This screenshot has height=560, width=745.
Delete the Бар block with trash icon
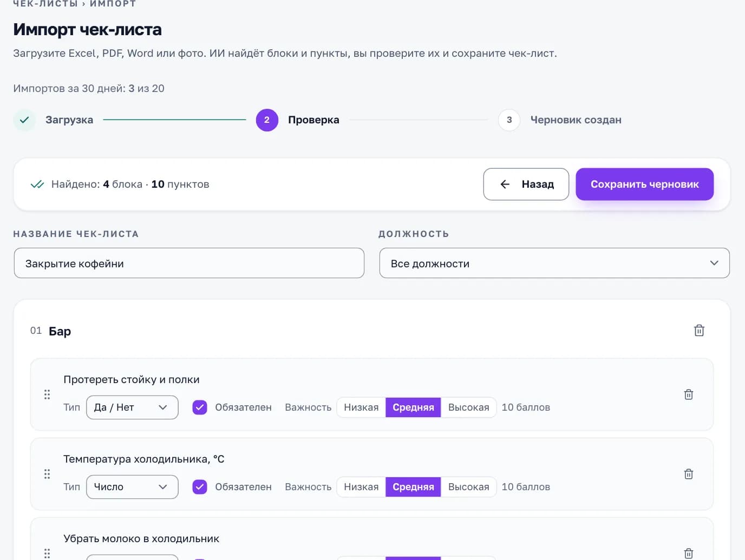(x=699, y=330)
